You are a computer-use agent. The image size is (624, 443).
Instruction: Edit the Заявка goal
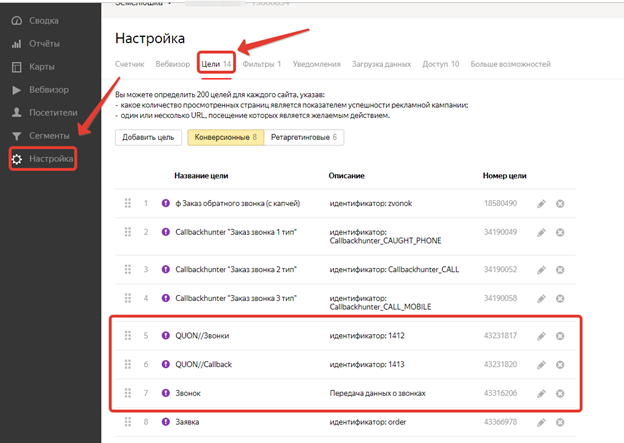click(x=541, y=422)
